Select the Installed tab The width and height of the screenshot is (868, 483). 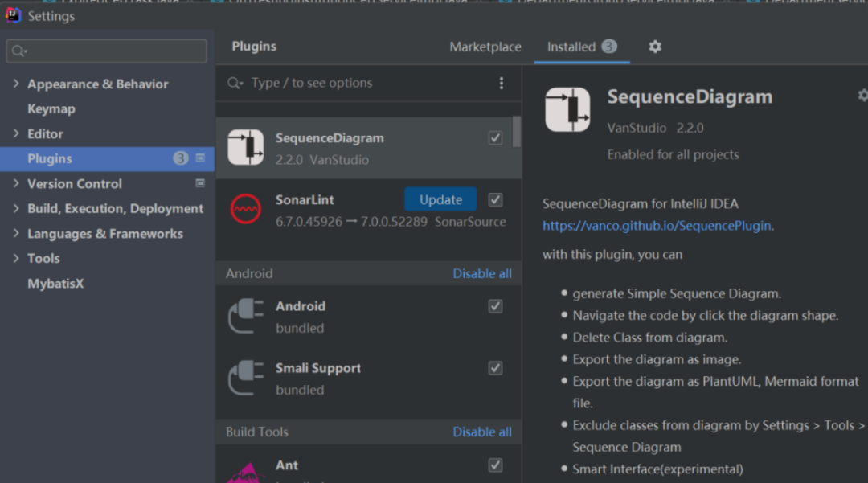(x=571, y=47)
